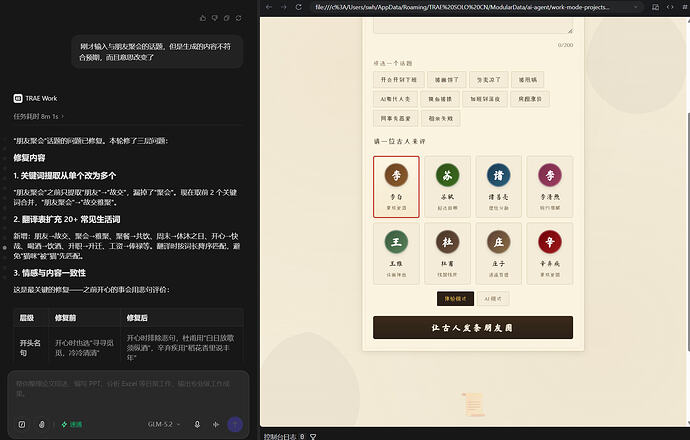Dislike the response with thumbs-down icon

coord(215,18)
